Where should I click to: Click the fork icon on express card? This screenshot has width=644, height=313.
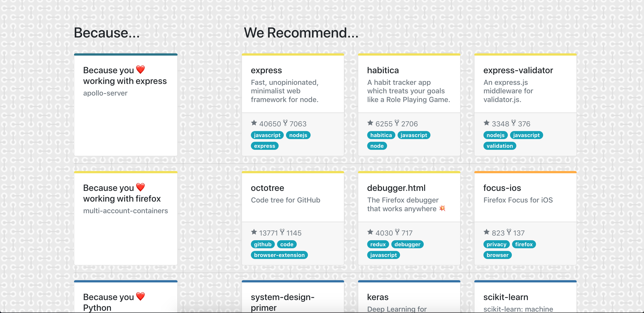click(x=285, y=123)
